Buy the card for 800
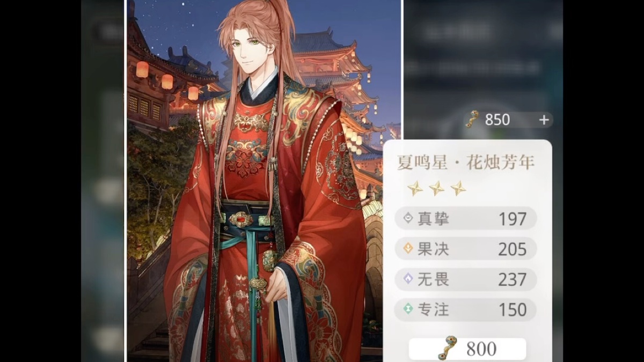The height and width of the screenshot is (362, 644). (467, 349)
